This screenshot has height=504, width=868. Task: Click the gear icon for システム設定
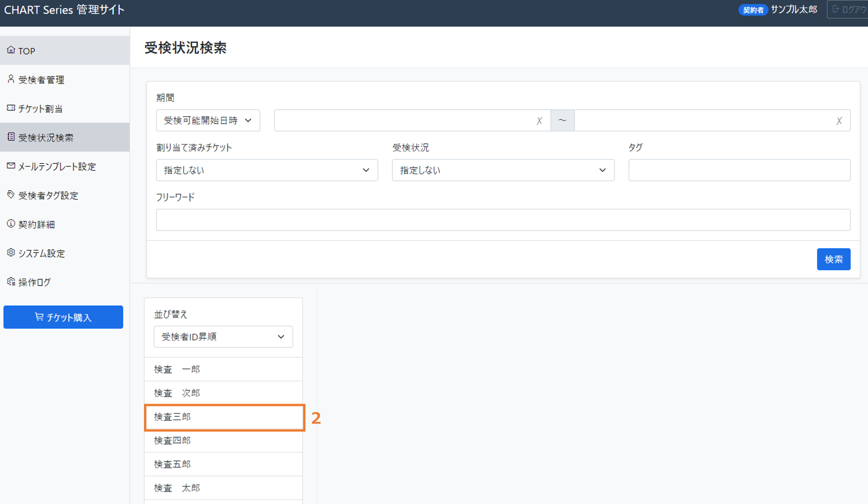[x=11, y=252]
